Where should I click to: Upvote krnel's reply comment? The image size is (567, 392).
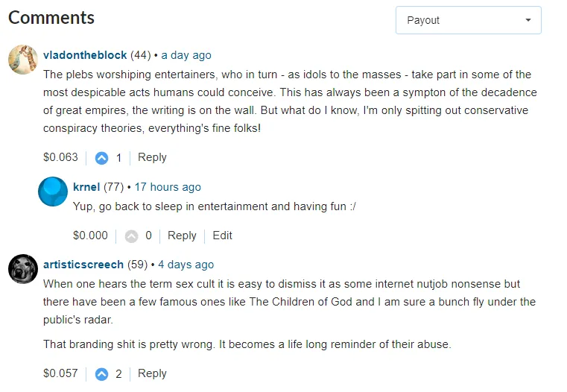point(132,236)
